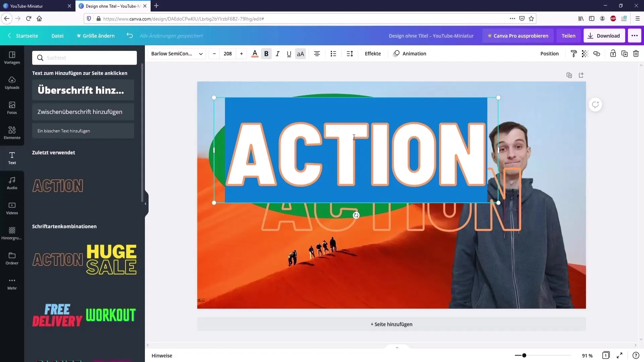Select FREE DELIVERY font combination
This screenshot has width=644, height=362.
pyautogui.click(x=57, y=315)
